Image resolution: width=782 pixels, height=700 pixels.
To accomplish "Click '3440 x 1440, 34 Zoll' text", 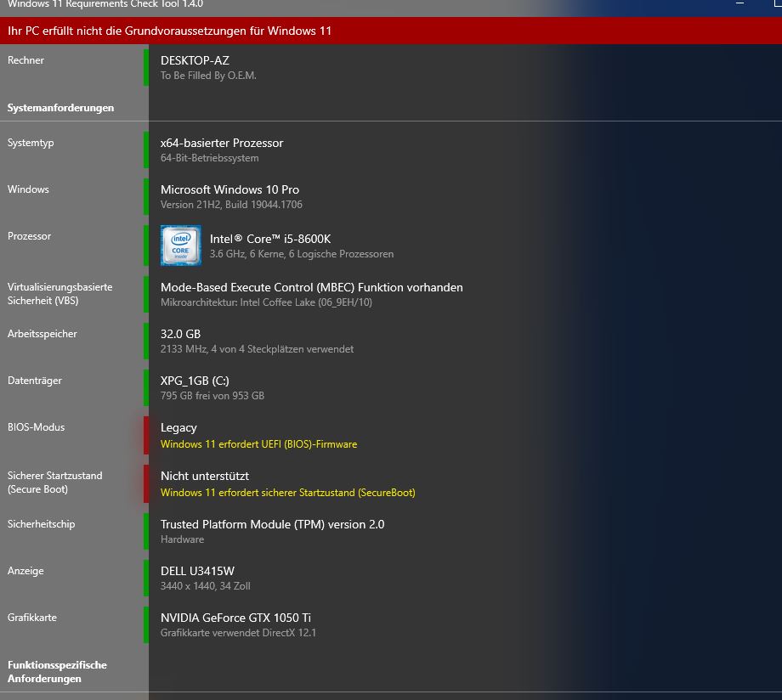I will [206, 586].
